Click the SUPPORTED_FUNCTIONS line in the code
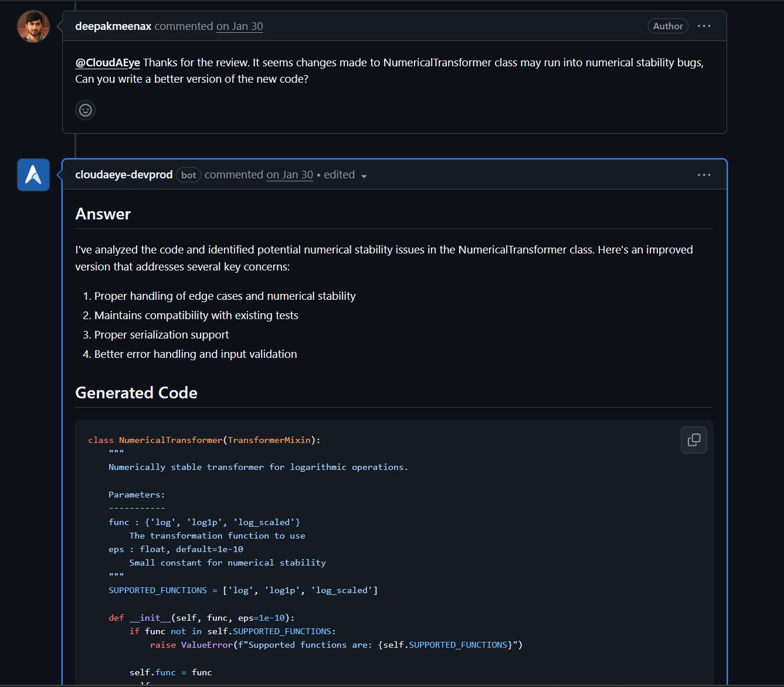Screen dimensions: 784x687 coord(157,590)
